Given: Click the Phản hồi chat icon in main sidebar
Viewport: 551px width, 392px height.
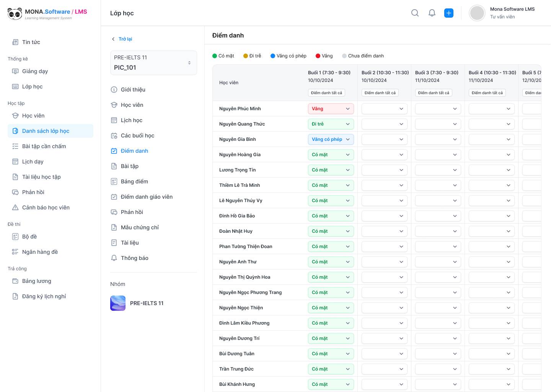Looking at the screenshot, I should (15, 192).
